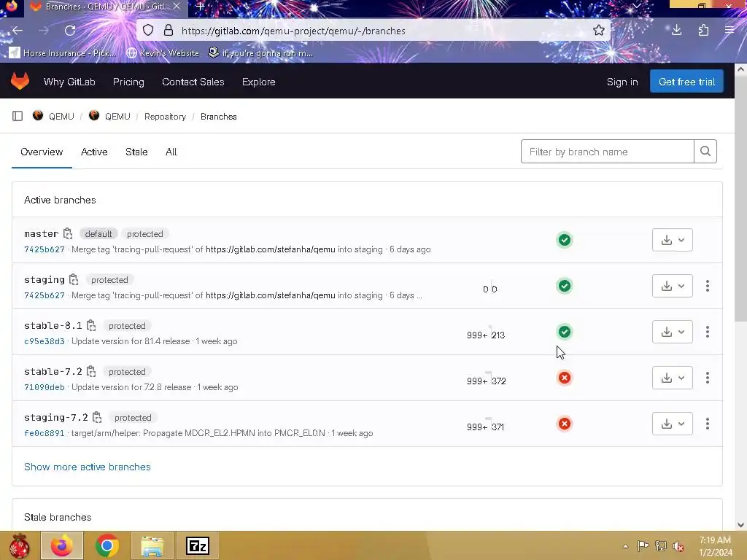The width and height of the screenshot is (747, 560).
Task: View passed pipeline status for stable-8.1
Action: click(x=565, y=332)
